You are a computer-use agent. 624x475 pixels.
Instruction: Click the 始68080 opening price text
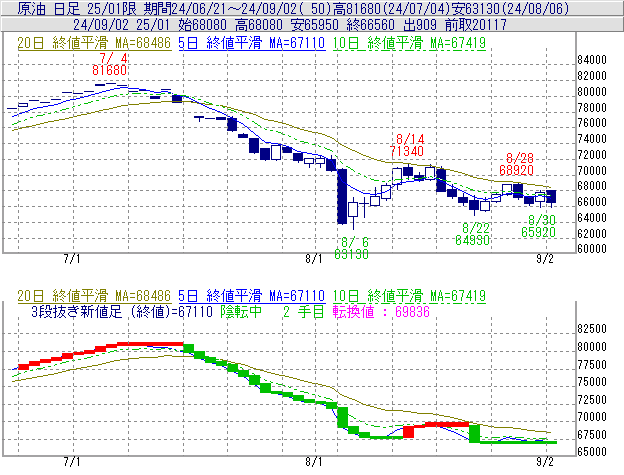[202, 25]
